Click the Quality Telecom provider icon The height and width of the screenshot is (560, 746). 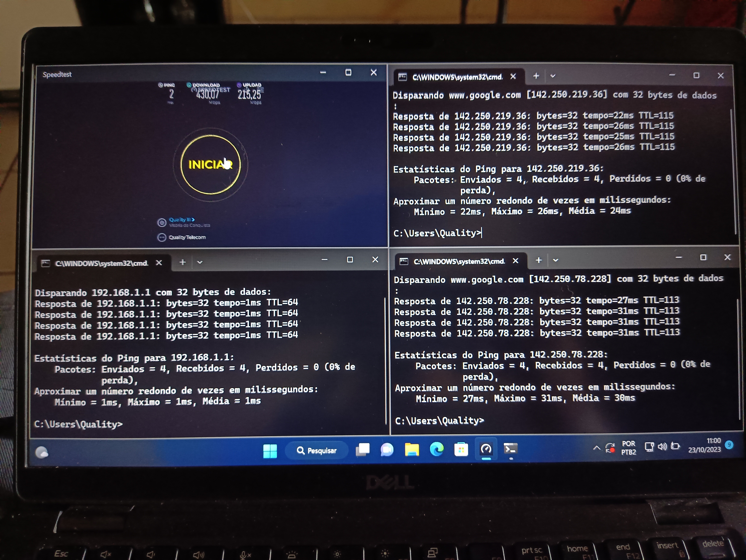(x=162, y=237)
